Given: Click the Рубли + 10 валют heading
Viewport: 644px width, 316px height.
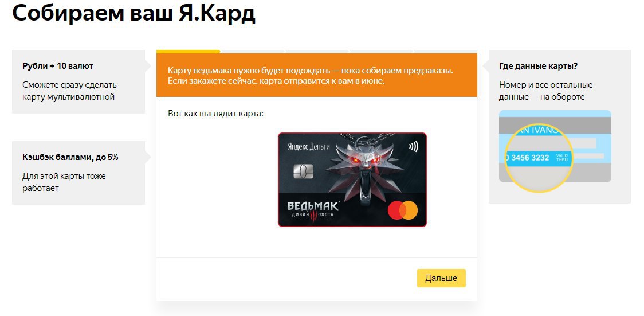Looking at the screenshot, I should [x=58, y=66].
